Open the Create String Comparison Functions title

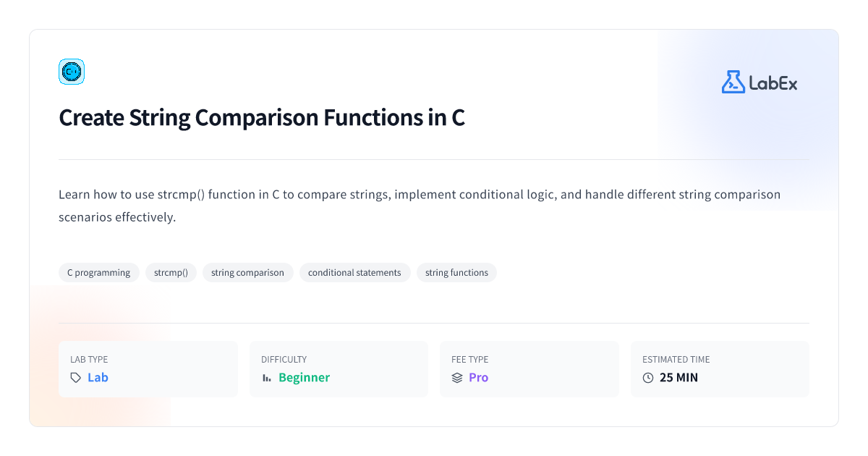tap(262, 117)
